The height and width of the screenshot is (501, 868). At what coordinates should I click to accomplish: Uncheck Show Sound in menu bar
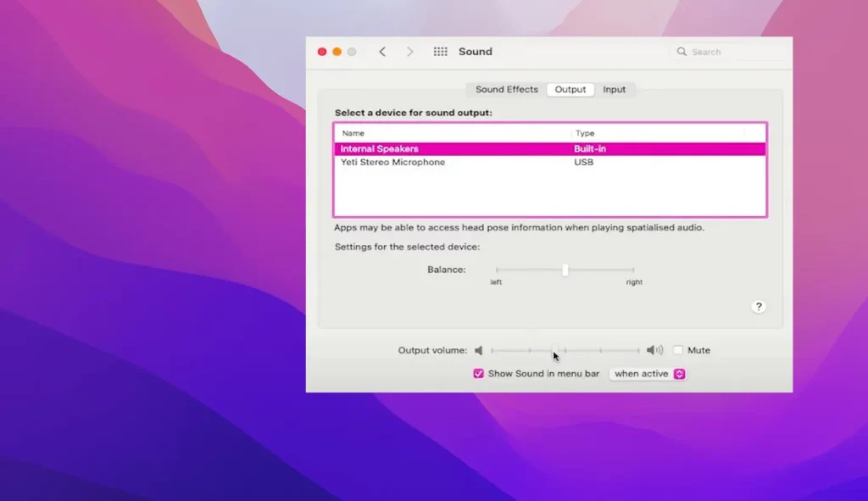click(x=478, y=374)
